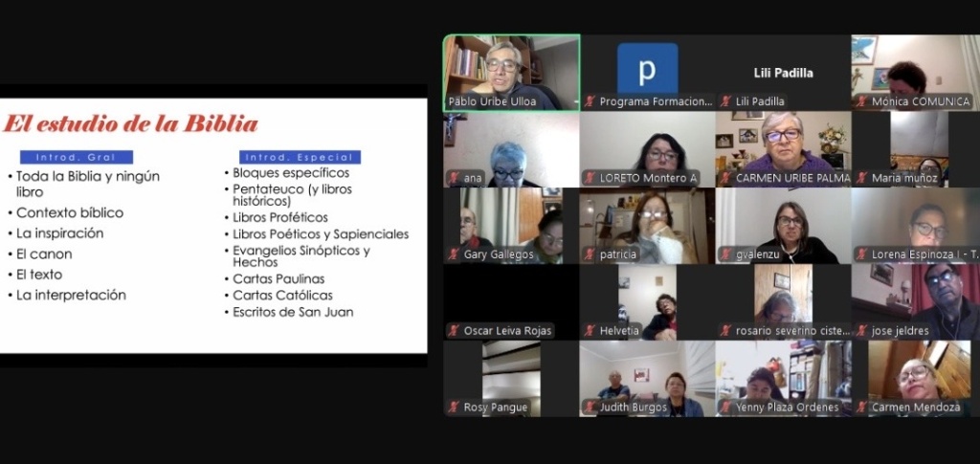Click the Monica COMUNICA name label

920,101
